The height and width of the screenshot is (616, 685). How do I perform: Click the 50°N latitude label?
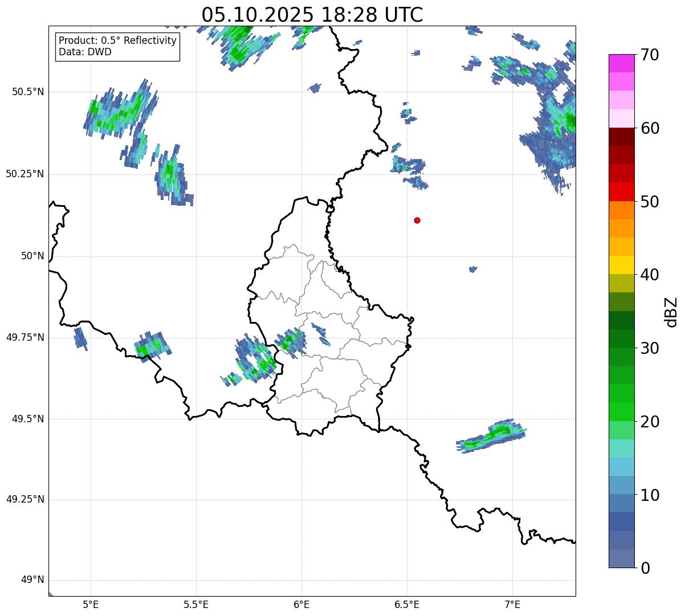coord(32,256)
